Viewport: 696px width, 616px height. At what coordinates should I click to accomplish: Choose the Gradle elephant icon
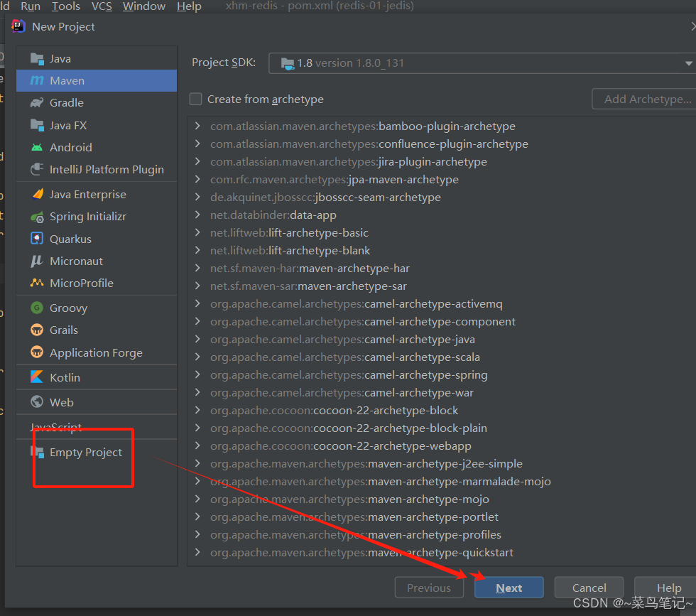(37, 102)
